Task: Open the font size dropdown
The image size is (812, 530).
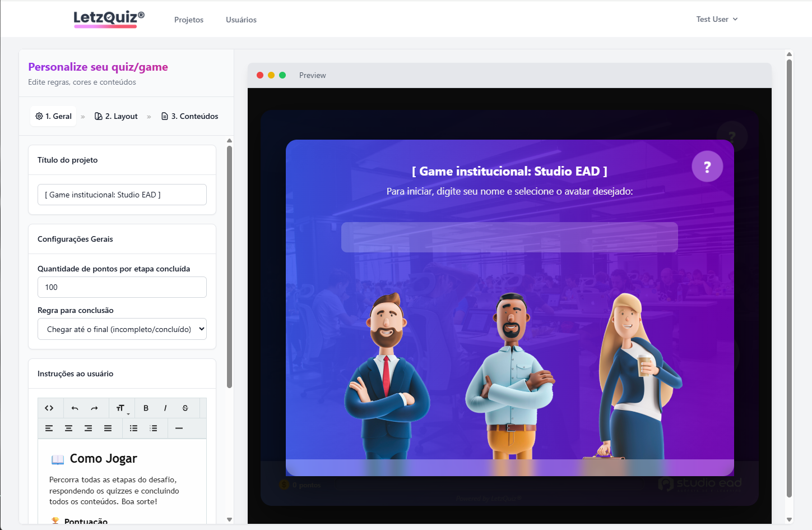Action: (122, 408)
